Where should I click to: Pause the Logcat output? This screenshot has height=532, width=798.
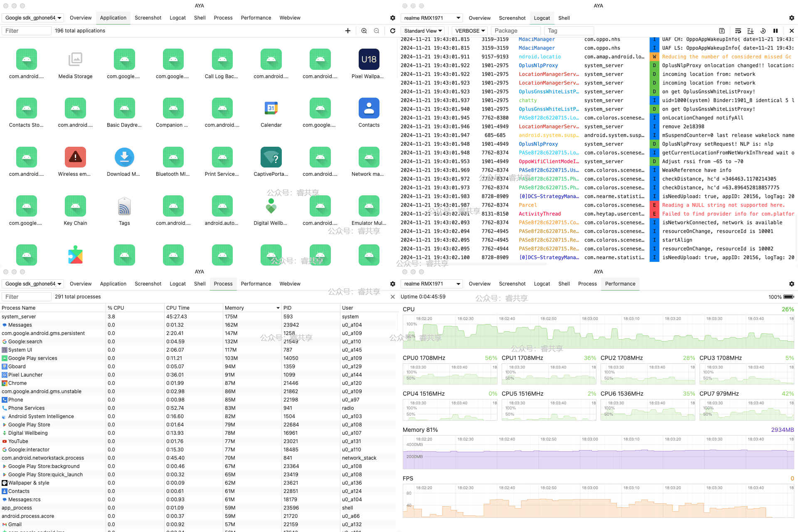[x=776, y=31]
